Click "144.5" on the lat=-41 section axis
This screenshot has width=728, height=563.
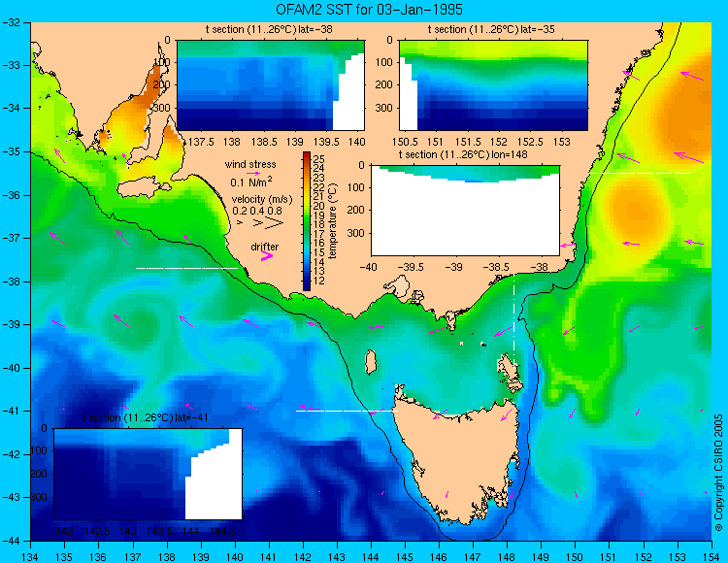pyautogui.click(x=222, y=531)
